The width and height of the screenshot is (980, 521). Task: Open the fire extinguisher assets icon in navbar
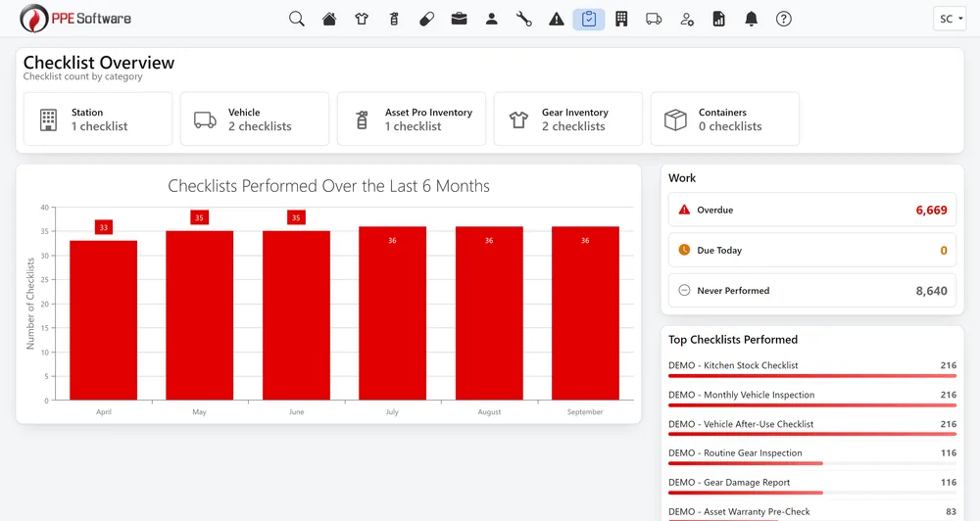coord(394,20)
